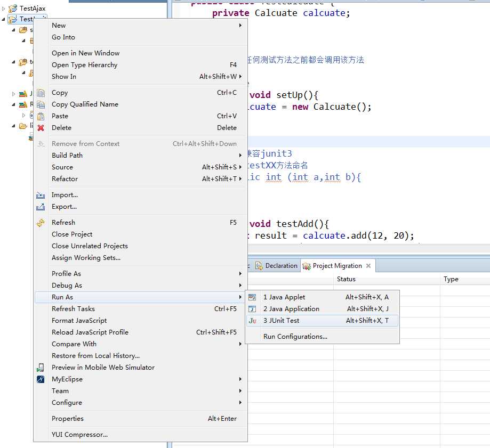The height and width of the screenshot is (448, 490).
Task: Select Format JavaScript
Action: 140,321
